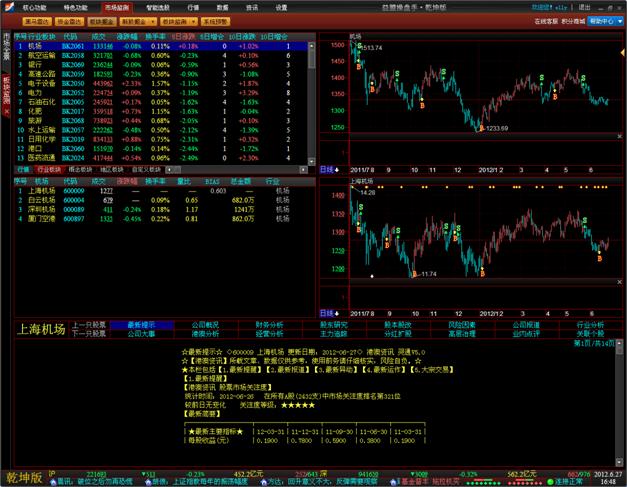Open the 关联个股 info tab
This screenshot has height=487, width=627.
590,333
